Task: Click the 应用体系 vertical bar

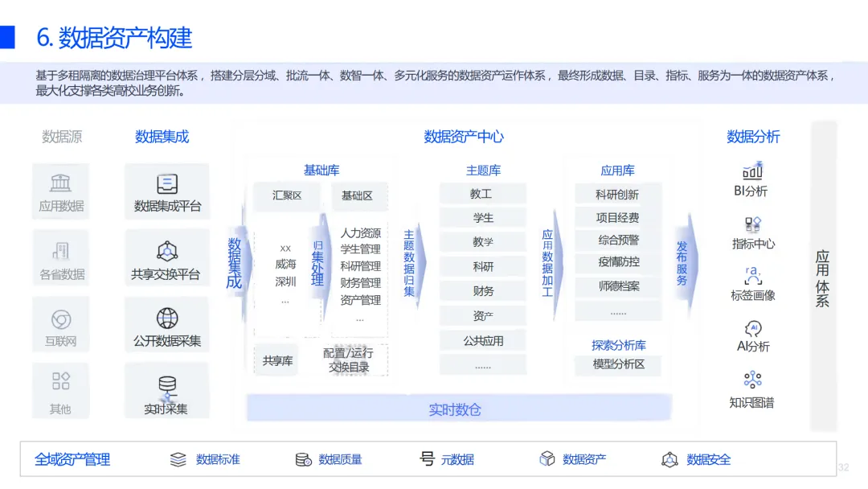Action: [x=823, y=277]
